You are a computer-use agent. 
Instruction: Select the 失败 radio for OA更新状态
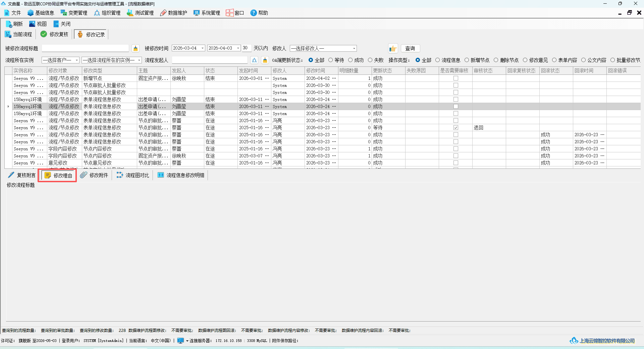(x=370, y=60)
